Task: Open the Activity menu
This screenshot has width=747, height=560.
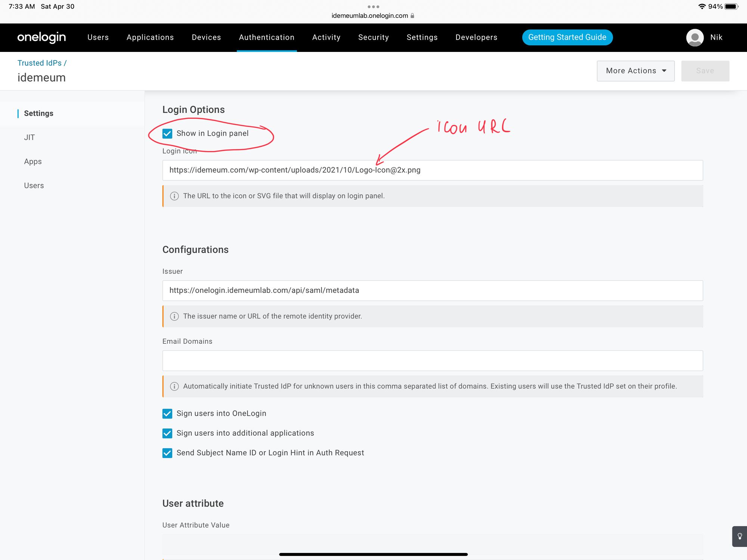Action: 326,37
